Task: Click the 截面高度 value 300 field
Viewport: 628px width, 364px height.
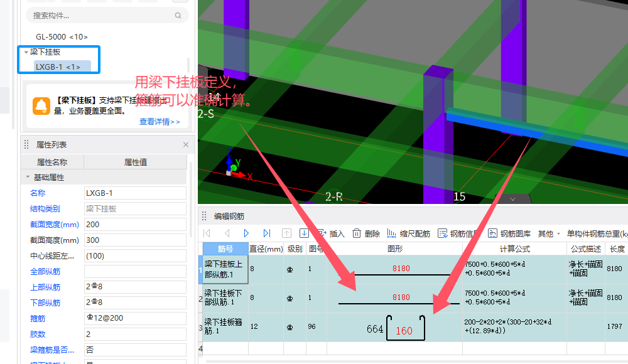Action: (135, 240)
